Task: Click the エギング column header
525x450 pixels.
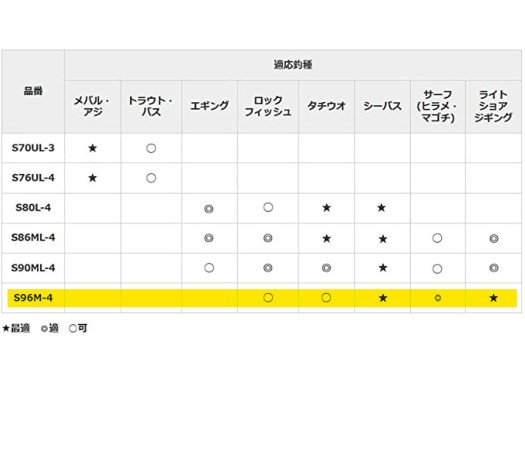Action: [210, 107]
